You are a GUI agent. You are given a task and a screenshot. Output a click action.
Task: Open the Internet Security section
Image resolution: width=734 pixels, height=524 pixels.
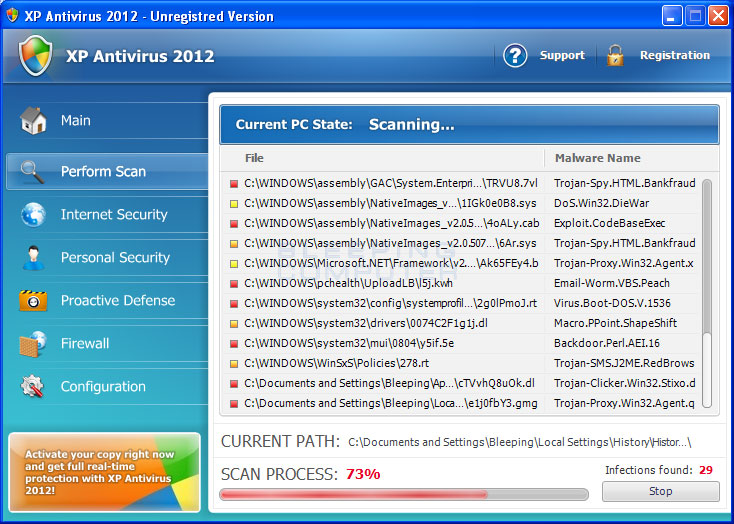(107, 214)
